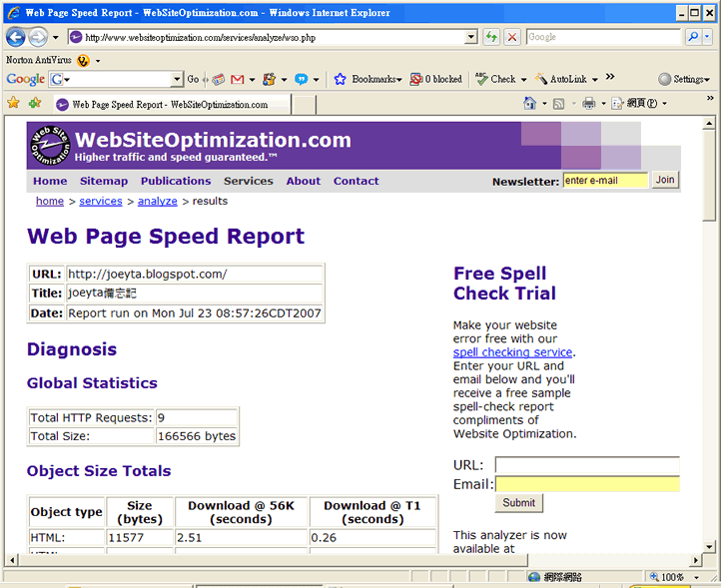Open the Page menu icon
Viewport: 721px width, 588px height.
[x=616, y=104]
